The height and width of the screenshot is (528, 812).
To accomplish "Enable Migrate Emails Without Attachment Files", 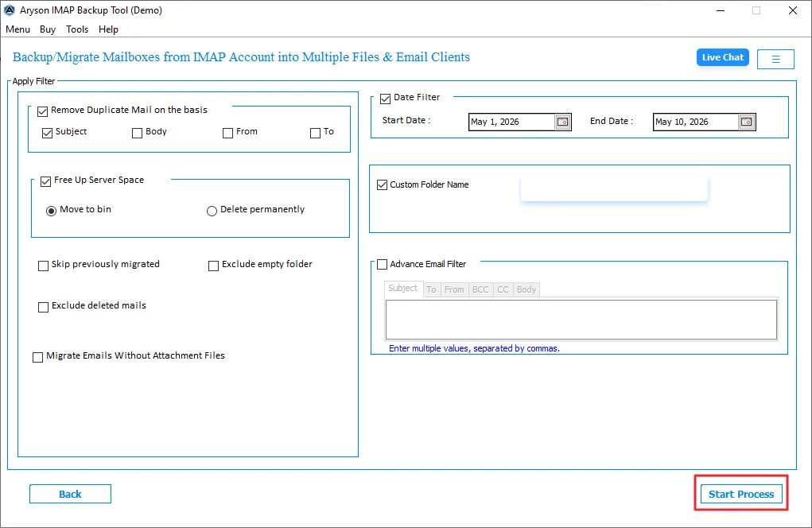I will pos(37,357).
